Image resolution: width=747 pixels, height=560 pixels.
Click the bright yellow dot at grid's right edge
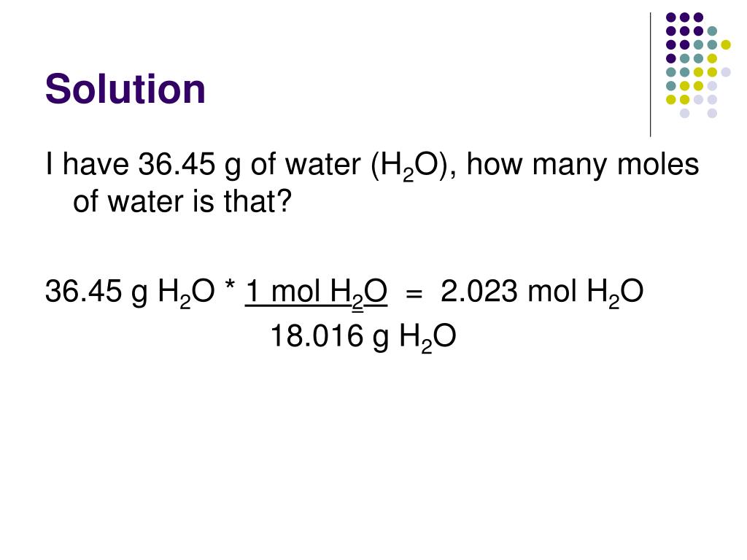pyautogui.click(x=726, y=44)
